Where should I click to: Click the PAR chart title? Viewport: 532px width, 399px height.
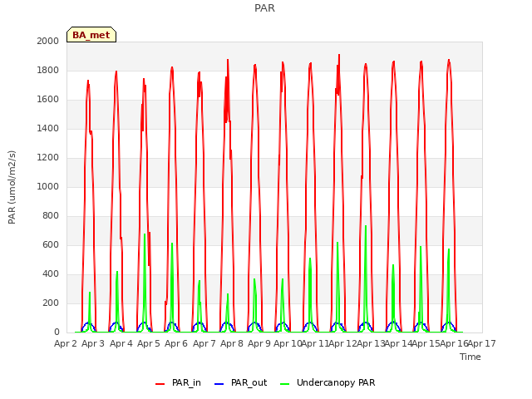[x=264, y=7]
